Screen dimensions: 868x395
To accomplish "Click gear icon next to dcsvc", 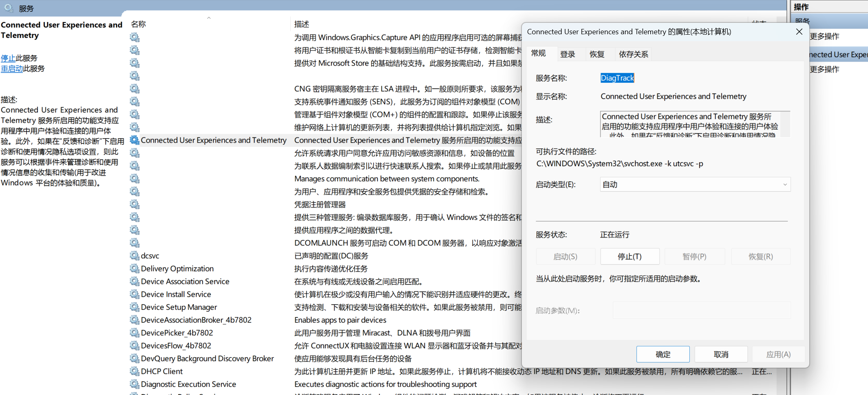I will pos(135,256).
